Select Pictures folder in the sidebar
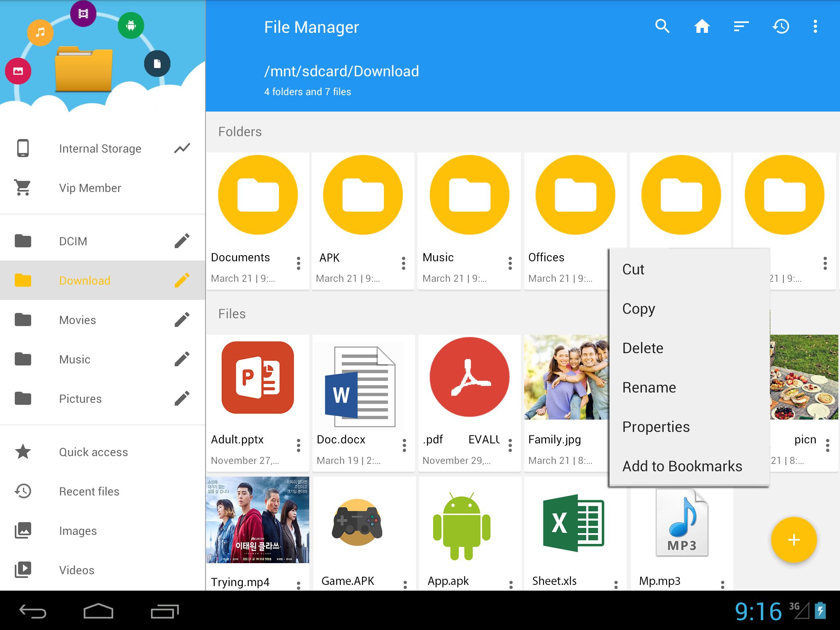Screen dimensions: 840x630 click(103, 399)
